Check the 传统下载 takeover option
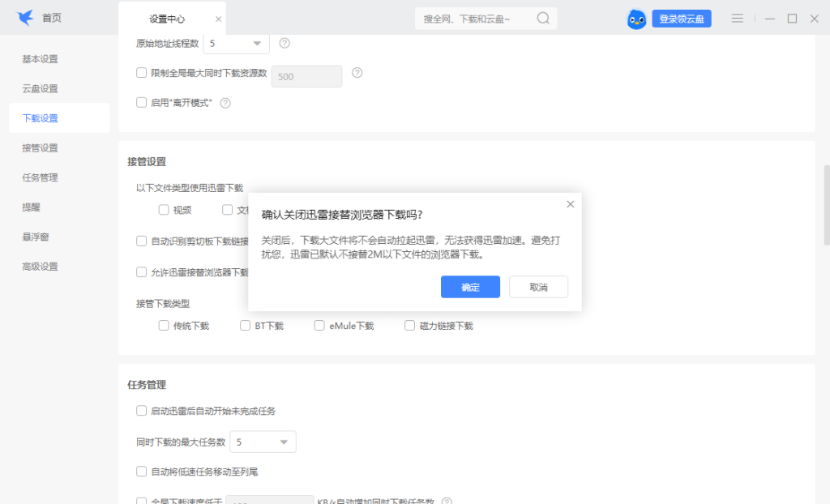This screenshot has width=830, height=504. pos(163,325)
